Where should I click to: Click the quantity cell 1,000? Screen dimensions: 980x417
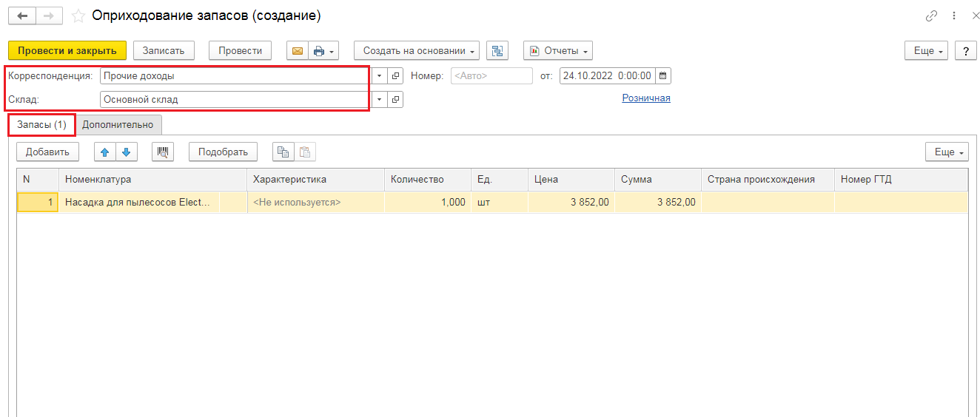pos(428,202)
